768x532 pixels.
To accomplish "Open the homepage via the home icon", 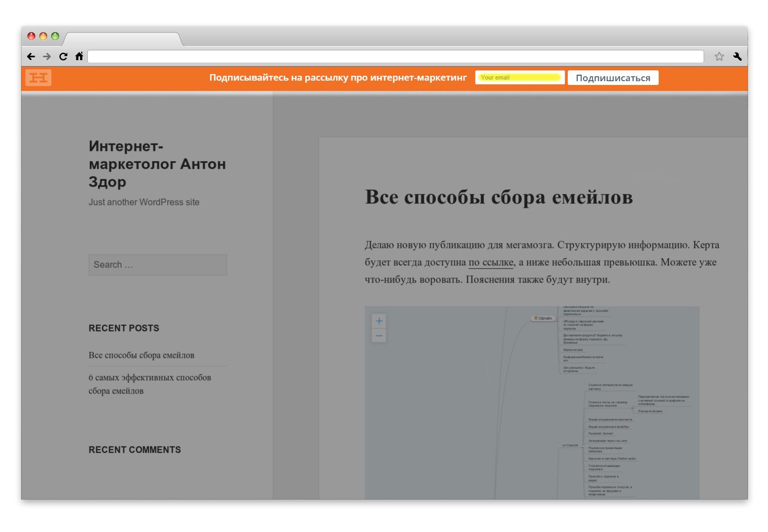I will [x=79, y=56].
